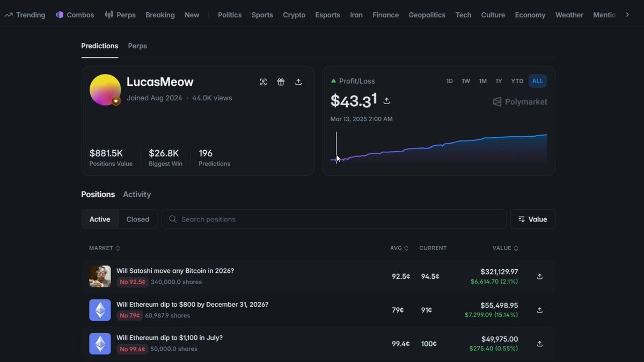Switch to the Active positions filter
The height and width of the screenshot is (362, 644).
100,219
